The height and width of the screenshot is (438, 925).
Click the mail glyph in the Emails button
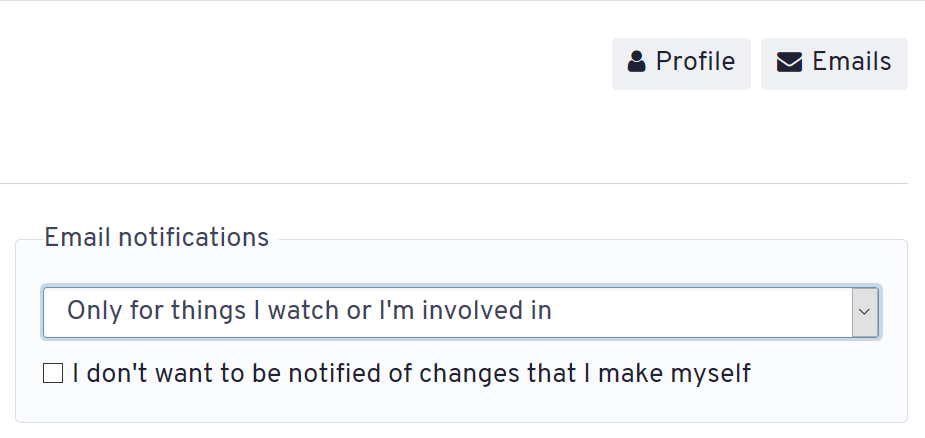click(x=789, y=62)
